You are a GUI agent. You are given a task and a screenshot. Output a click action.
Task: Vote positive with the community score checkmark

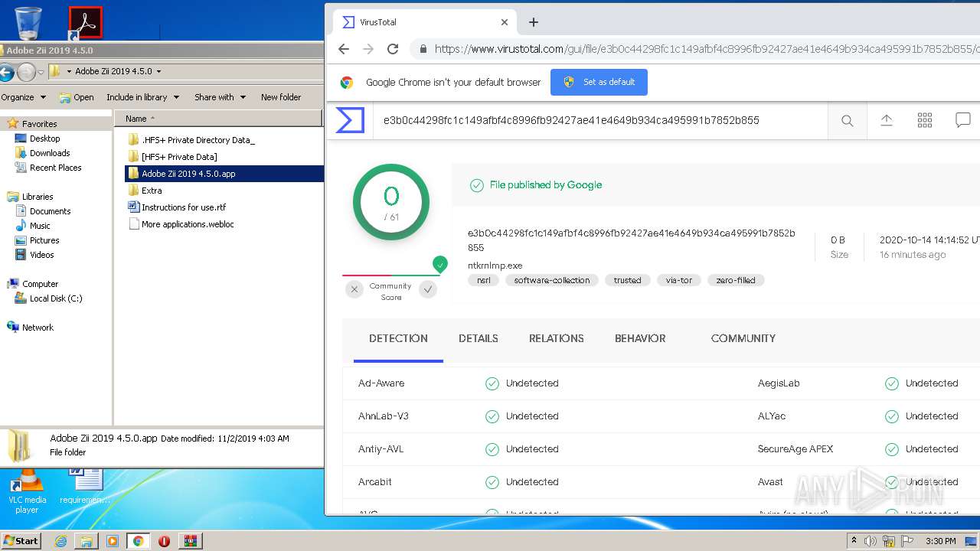coord(428,289)
